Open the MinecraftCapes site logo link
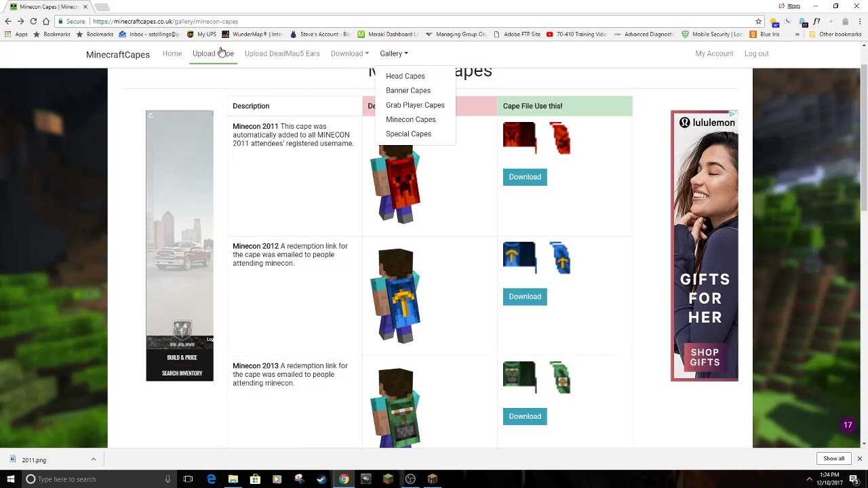The height and width of the screenshot is (488, 868). click(118, 54)
